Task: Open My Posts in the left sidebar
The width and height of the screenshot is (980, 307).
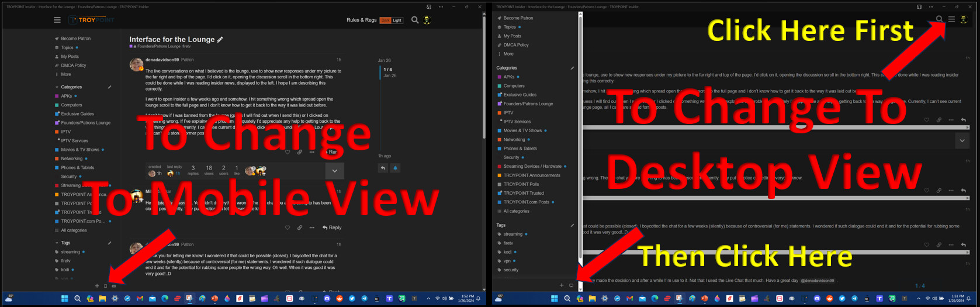Action: [x=70, y=57]
